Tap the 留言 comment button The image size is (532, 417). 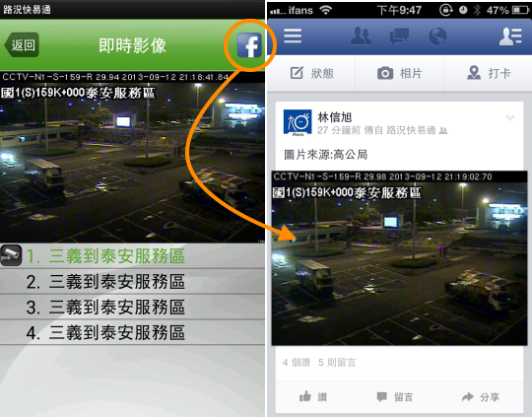pyautogui.click(x=395, y=396)
